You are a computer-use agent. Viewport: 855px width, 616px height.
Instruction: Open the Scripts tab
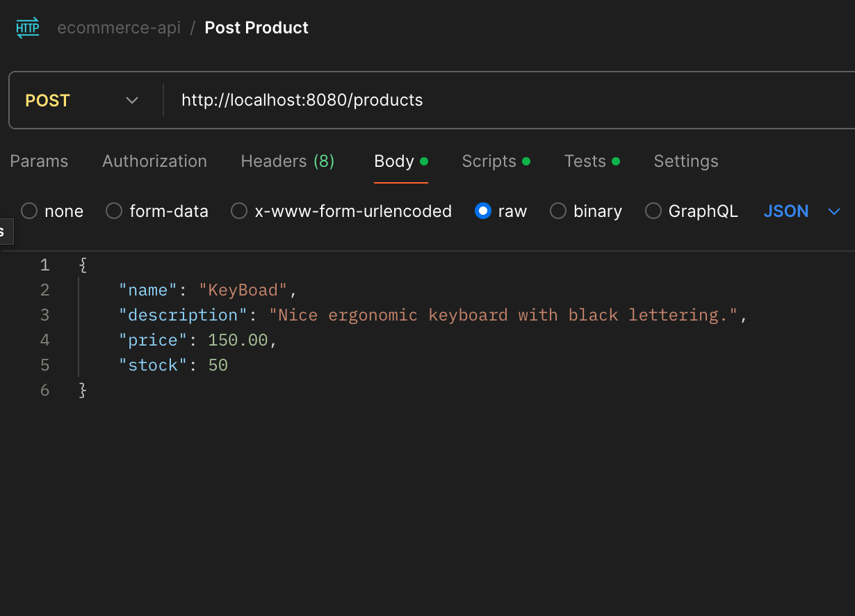click(x=489, y=161)
